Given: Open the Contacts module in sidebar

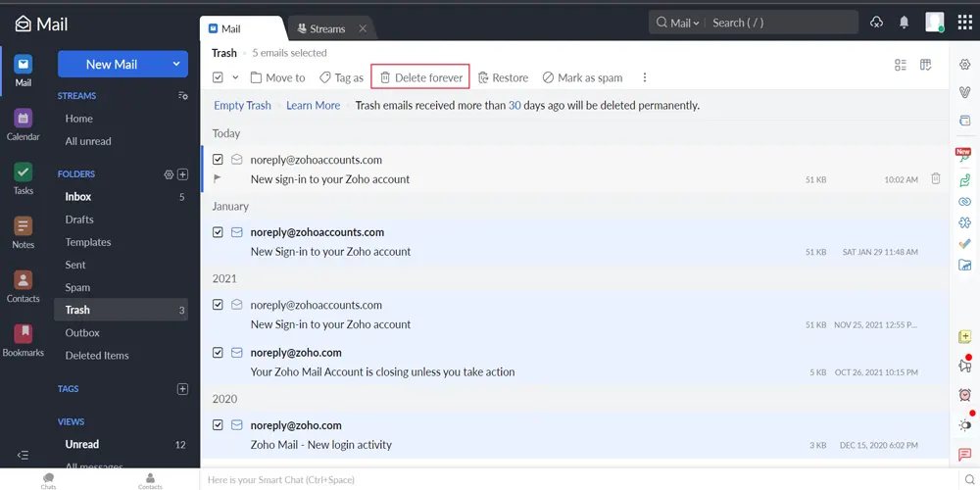Looking at the screenshot, I should click(x=24, y=286).
